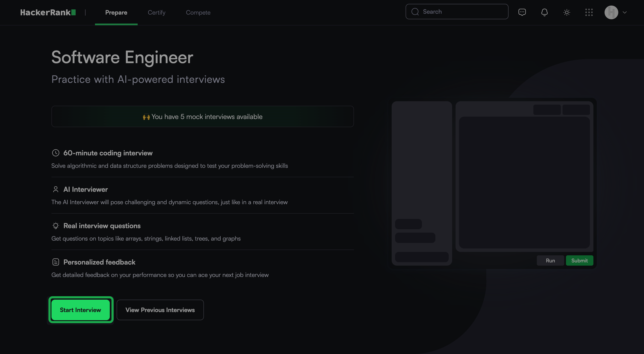Click the HackerRank logo

tap(48, 12)
